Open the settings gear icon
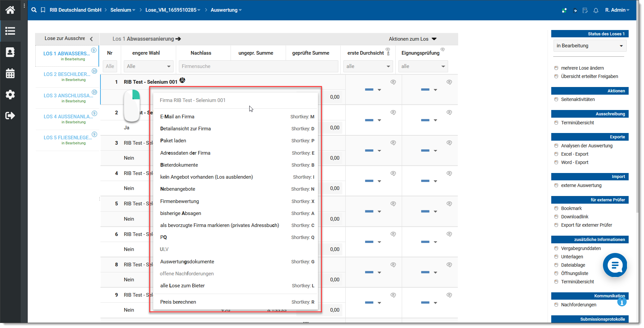Screen dimensions: 644x328 (10, 95)
